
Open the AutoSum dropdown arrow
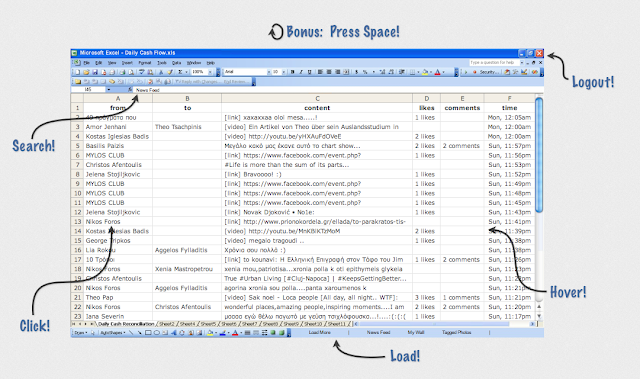click(186, 72)
